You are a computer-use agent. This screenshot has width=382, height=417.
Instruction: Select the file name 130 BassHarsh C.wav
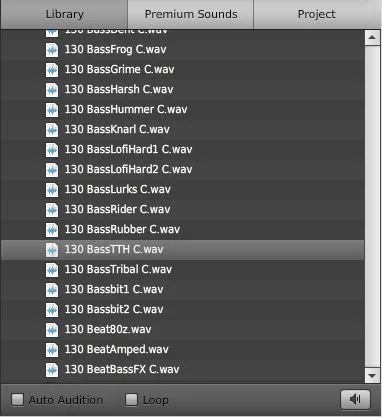[x=119, y=89]
